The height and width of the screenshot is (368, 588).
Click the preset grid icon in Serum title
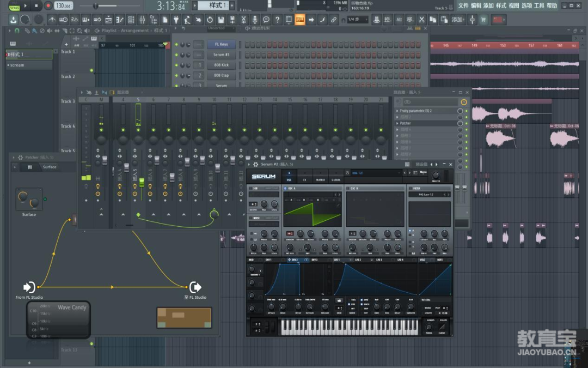pos(407,165)
